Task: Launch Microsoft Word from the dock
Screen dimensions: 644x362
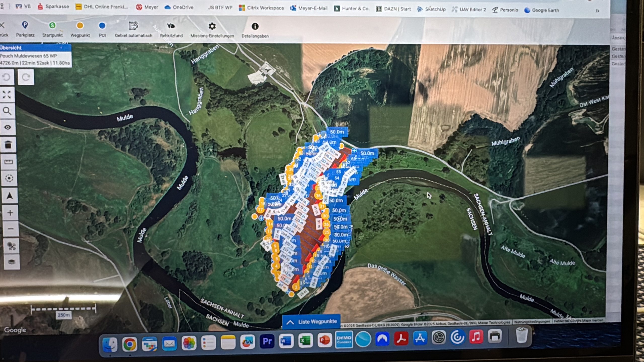Action: [x=286, y=341]
